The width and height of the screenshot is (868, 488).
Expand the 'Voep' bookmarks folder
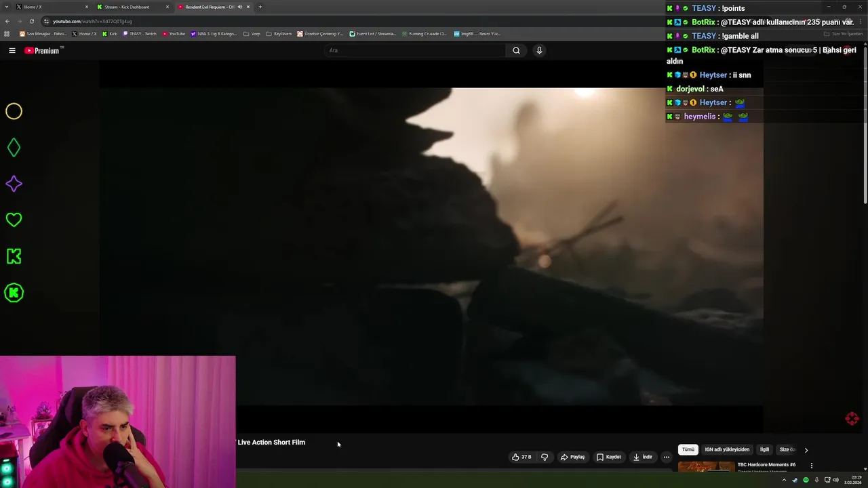(252, 34)
